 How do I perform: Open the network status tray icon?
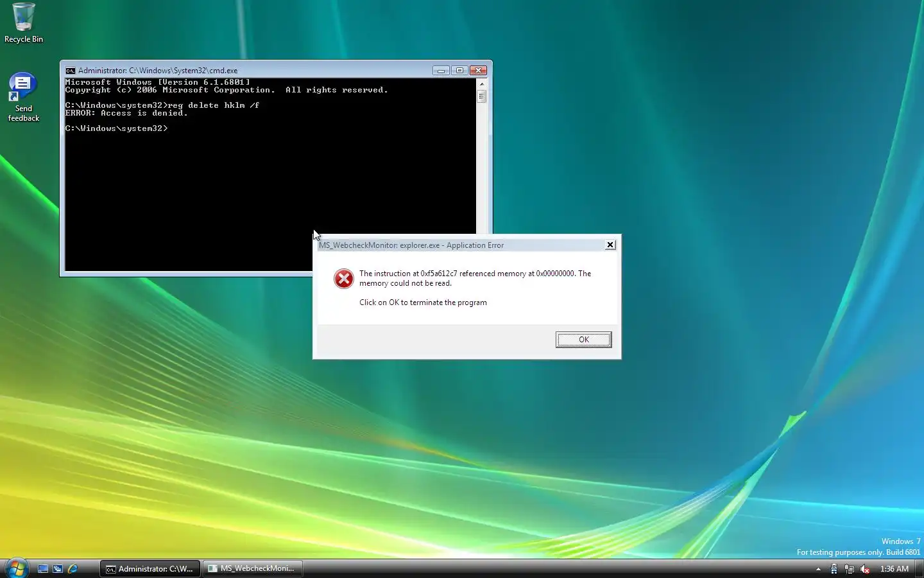pyautogui.click(x=850, y=569)
